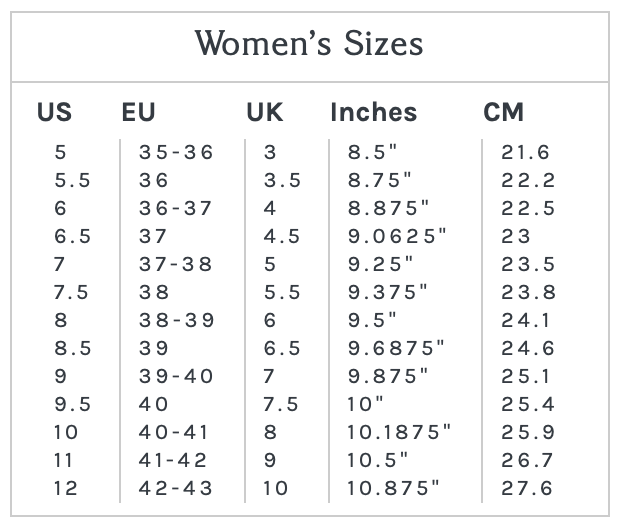Select the 27.6 CM value
This screenshot has width=618, height=531.
(526, 489)
